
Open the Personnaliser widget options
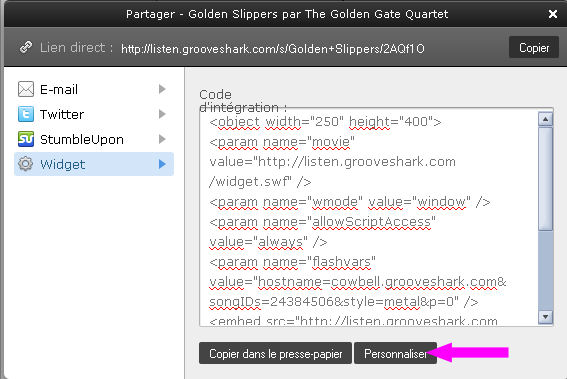395,353
